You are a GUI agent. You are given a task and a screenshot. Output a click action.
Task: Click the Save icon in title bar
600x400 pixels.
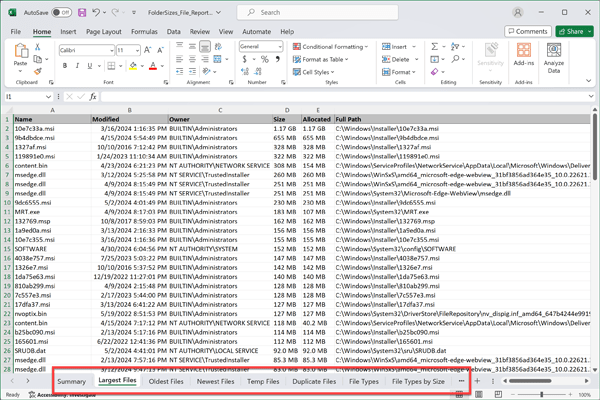(82, 13)
